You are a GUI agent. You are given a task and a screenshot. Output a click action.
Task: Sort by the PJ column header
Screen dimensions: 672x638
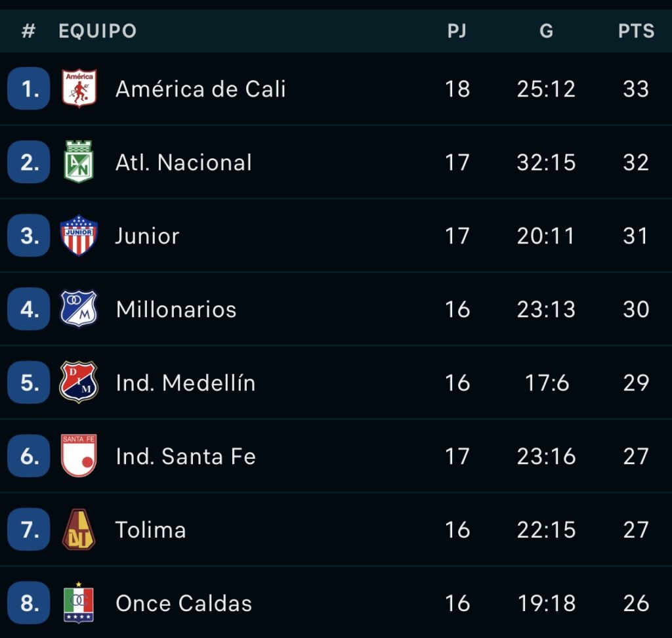(x=457, y=31)
